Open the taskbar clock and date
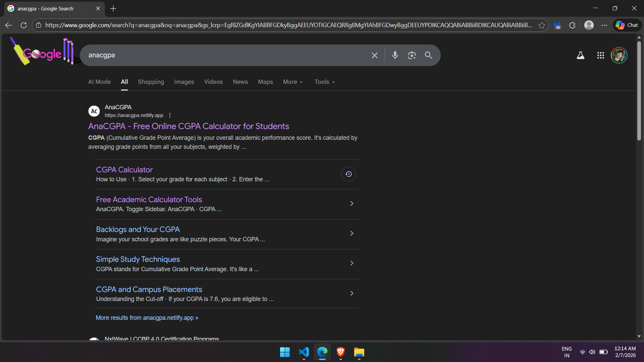The height and width of the screenshot is (362, 644). [625, 352]
